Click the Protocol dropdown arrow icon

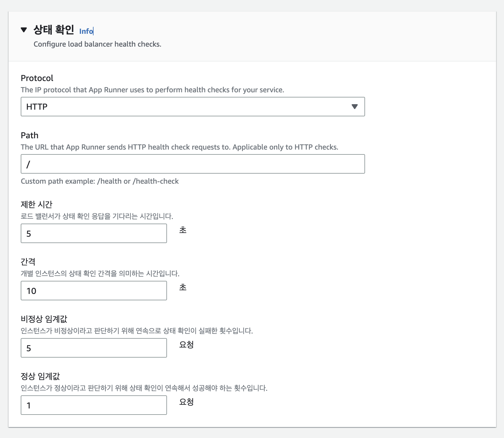(x=354, y=107)
